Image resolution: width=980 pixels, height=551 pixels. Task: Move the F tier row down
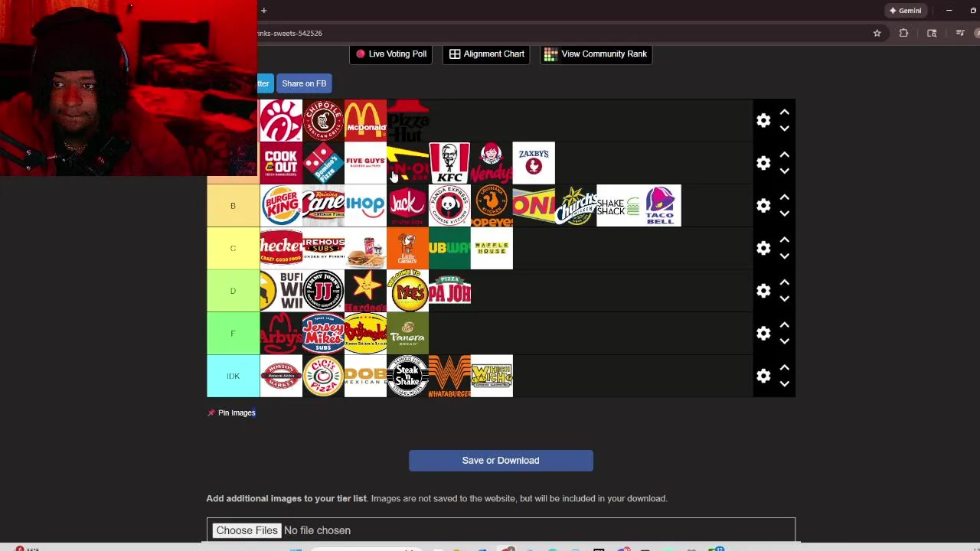pyautogui.click(x=784, y=342)
